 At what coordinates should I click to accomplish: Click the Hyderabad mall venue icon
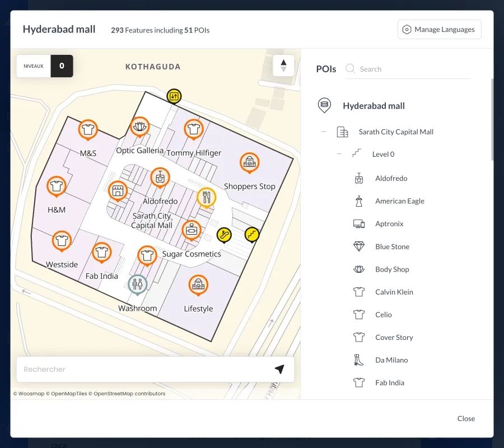324,105
